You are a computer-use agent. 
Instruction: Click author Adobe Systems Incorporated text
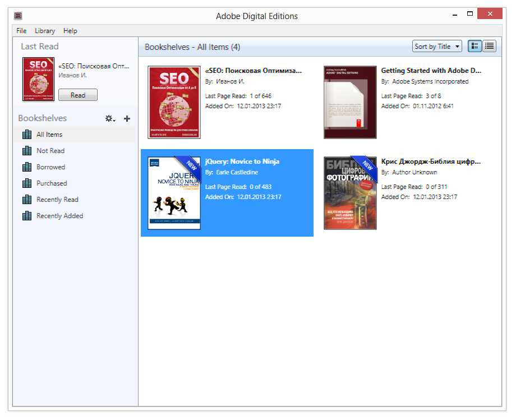[x=430, y=81]
